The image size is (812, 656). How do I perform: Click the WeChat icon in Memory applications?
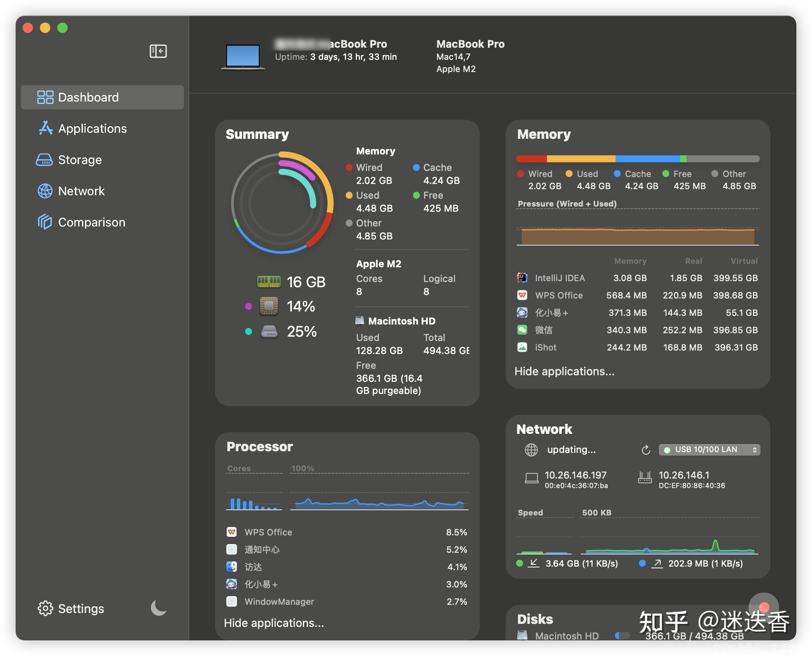click(522, 330)
